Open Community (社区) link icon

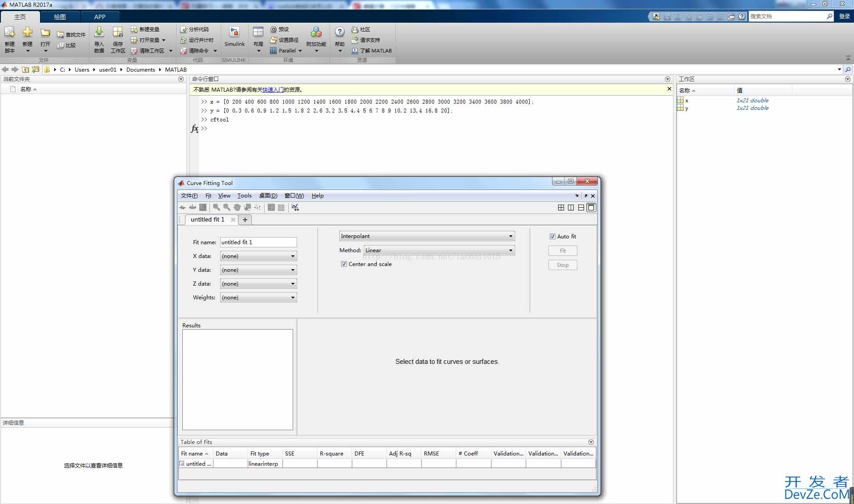(354, 29)
